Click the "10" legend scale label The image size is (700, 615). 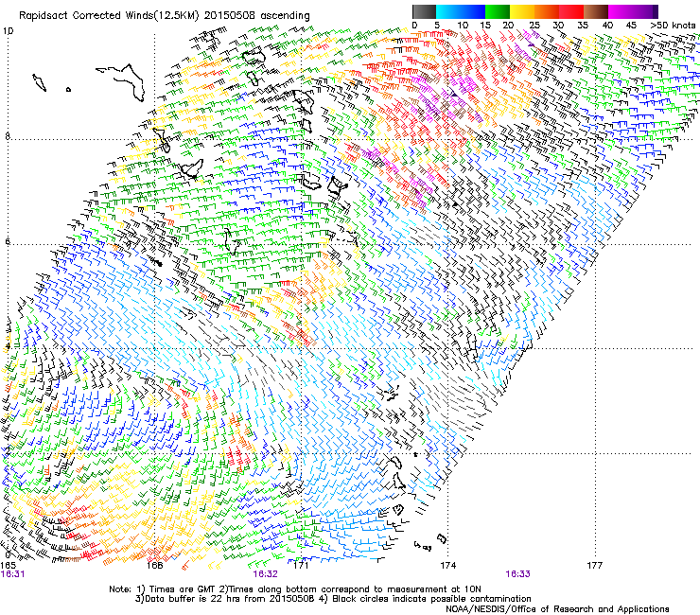[463, 26]
